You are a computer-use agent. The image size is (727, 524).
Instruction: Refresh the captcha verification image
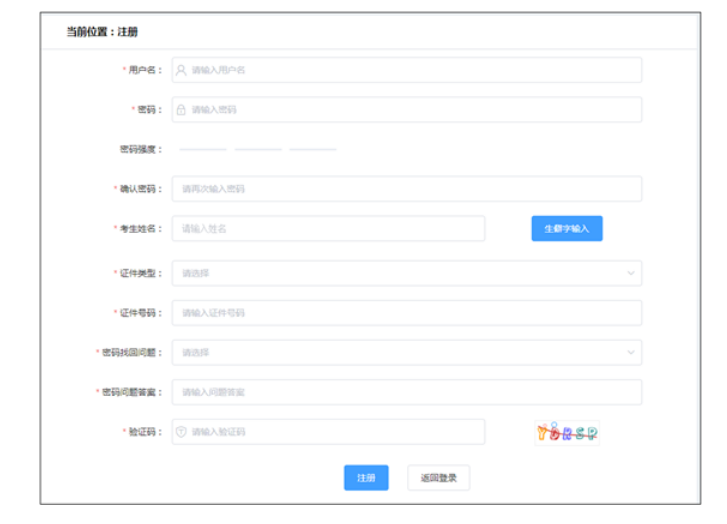tap(566, 432)
